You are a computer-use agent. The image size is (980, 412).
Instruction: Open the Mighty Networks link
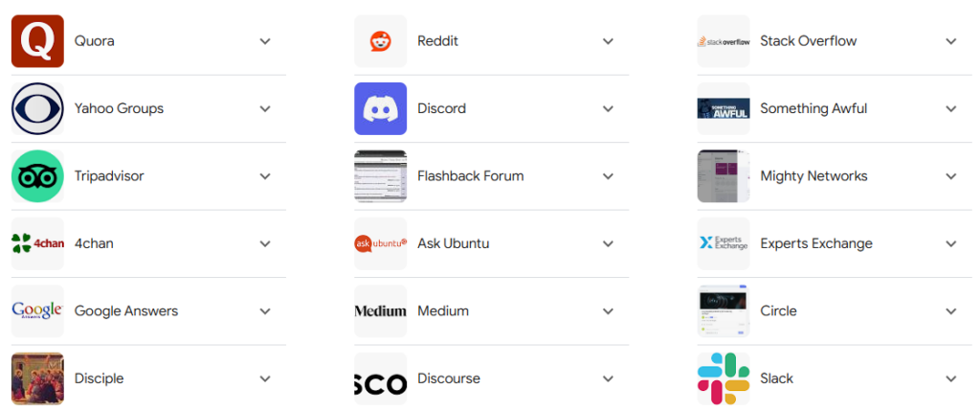[813, 176]
